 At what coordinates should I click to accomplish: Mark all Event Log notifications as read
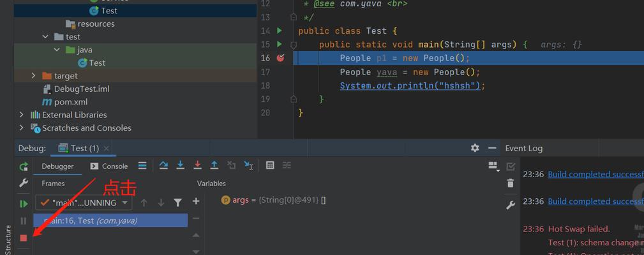tap(511, 166)
